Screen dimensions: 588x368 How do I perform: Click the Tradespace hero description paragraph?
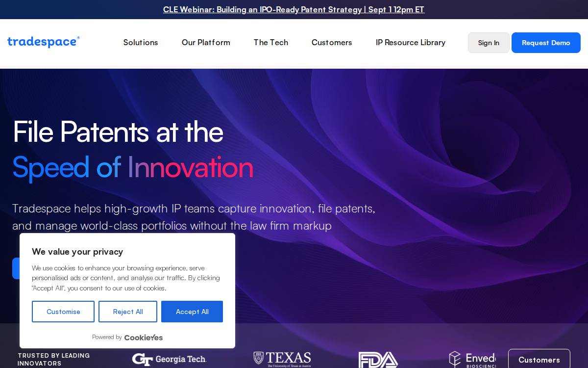pyautogui.click(x=194, y=217)
